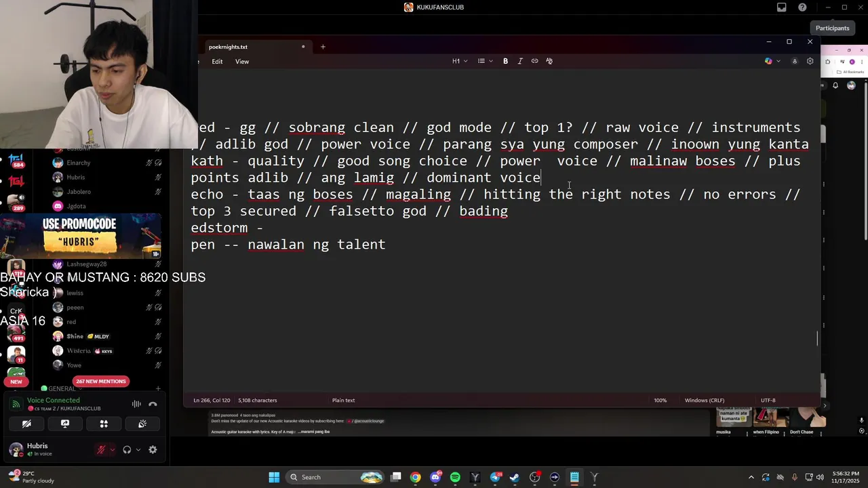868x488 pixels.
Task: Unmute microphone in Discord user panel
Action: pos(101,449)
